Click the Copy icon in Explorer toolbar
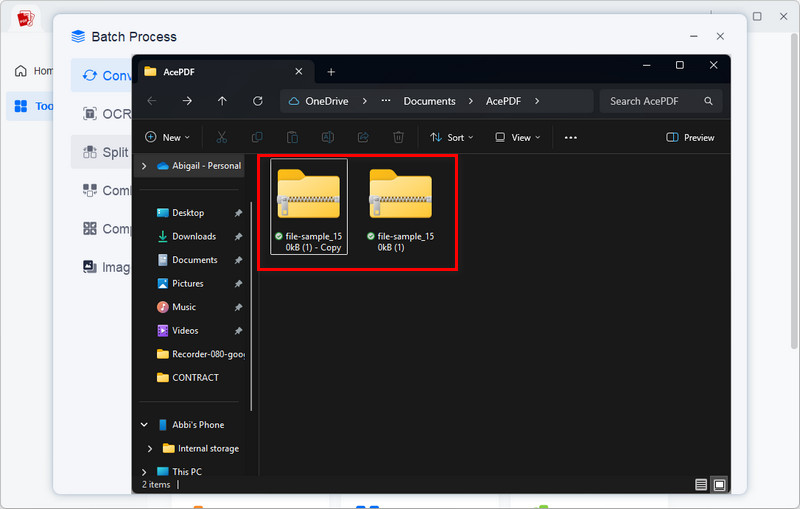Screen dimensions: 800x509 [x=257, y=137]
